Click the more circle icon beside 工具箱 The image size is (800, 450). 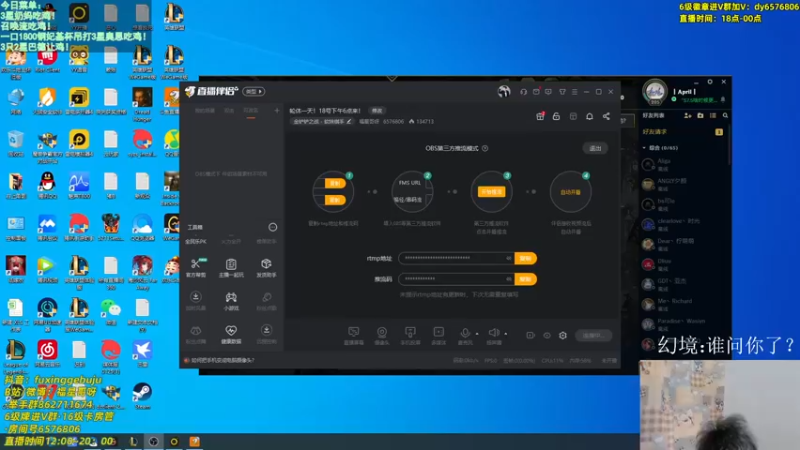point(273,227)
